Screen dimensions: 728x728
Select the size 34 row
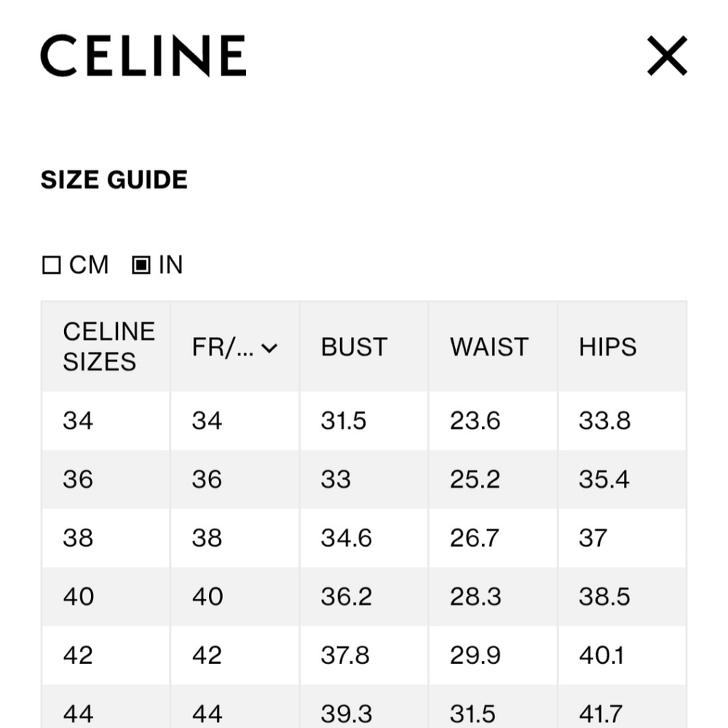pos(78,421)
